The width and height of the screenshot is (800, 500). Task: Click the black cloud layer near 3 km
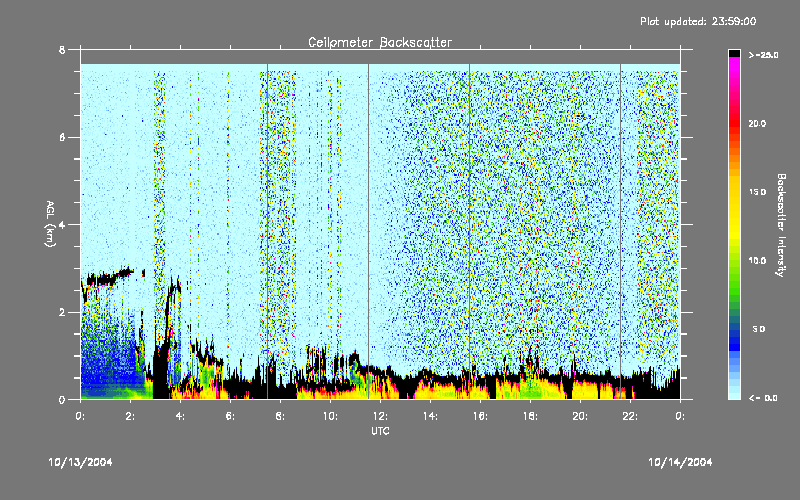[x=109, y=279]
